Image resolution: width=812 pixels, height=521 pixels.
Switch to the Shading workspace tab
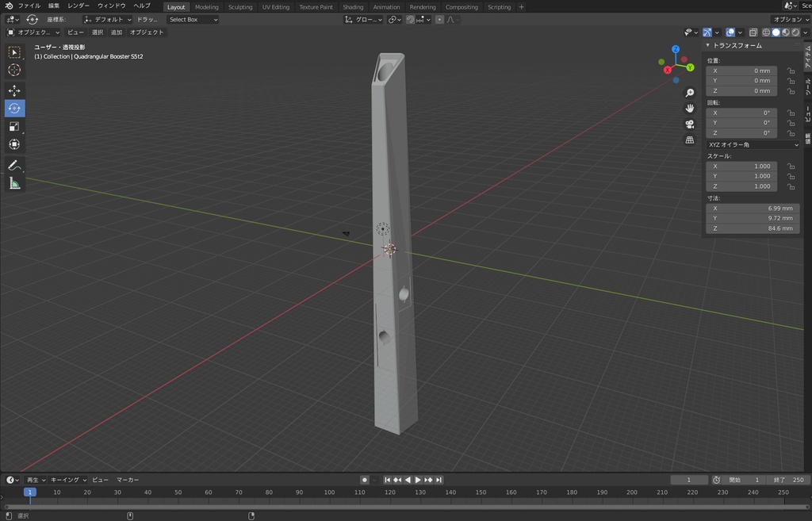353,7
